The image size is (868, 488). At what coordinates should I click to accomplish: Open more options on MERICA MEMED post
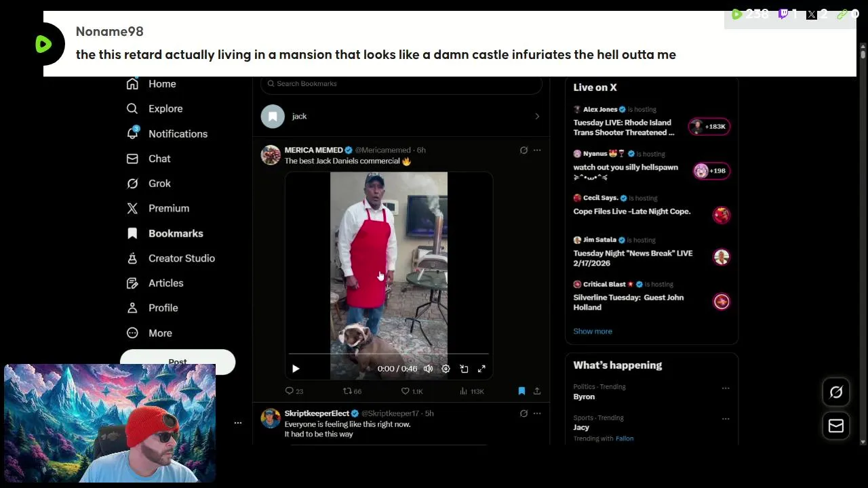click(537, 150)
